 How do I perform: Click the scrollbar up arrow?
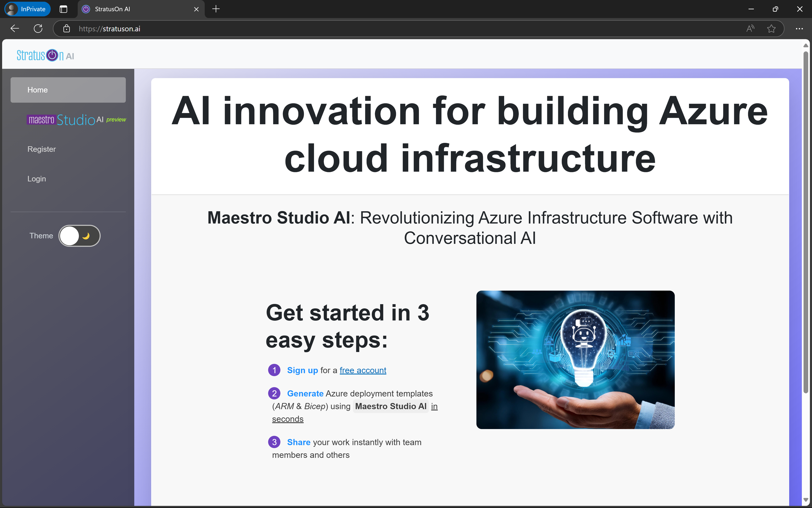coord(806,45)
